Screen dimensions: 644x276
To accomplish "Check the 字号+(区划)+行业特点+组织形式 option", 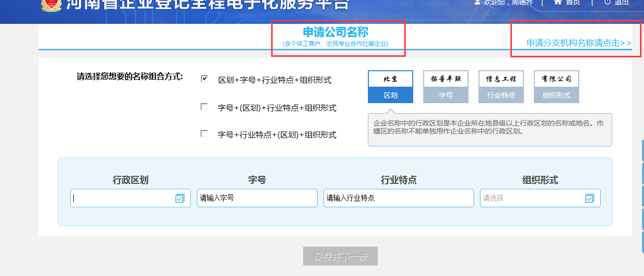I will [204, 107].
